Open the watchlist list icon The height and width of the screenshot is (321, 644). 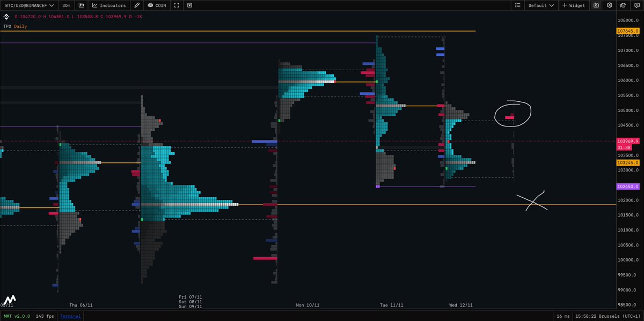(517, 5)
